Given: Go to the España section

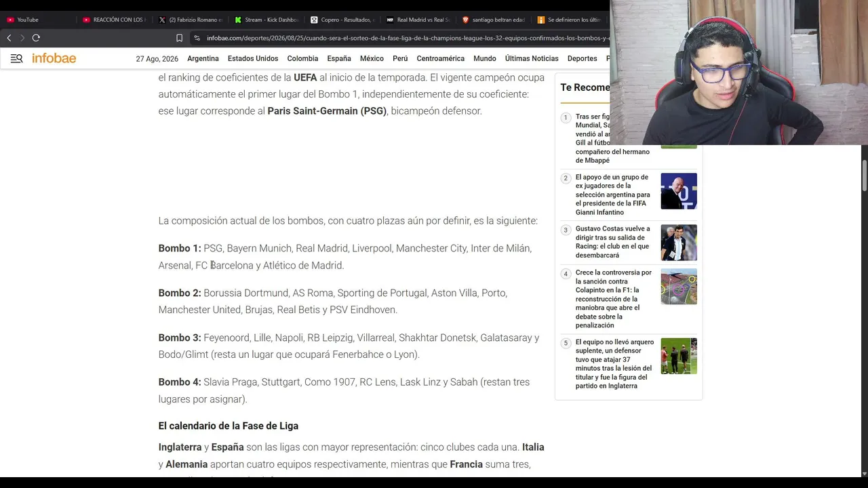Looking at the screenshot, I should click(x=339, y=58).
